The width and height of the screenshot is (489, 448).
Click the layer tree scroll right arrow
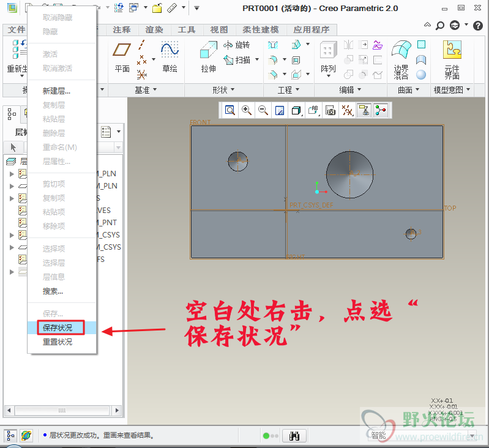point(117,410)
